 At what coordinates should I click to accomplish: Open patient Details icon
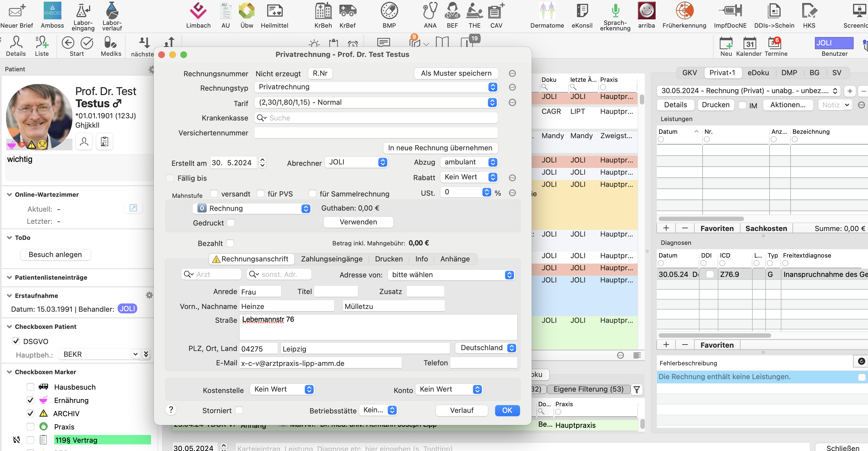[16, 46]
